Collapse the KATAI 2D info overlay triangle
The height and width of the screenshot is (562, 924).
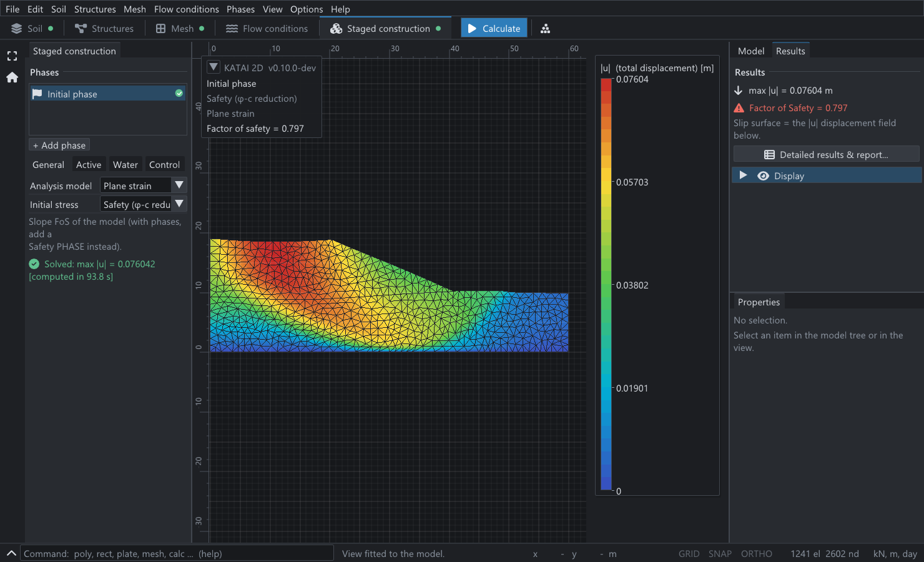(x=214, y=67)
